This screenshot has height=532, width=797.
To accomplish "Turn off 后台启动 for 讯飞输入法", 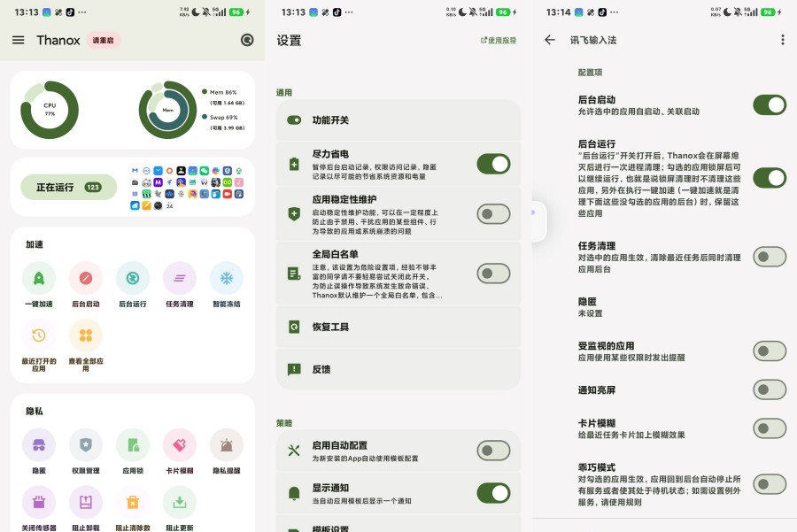I will (x=770, y=105).
